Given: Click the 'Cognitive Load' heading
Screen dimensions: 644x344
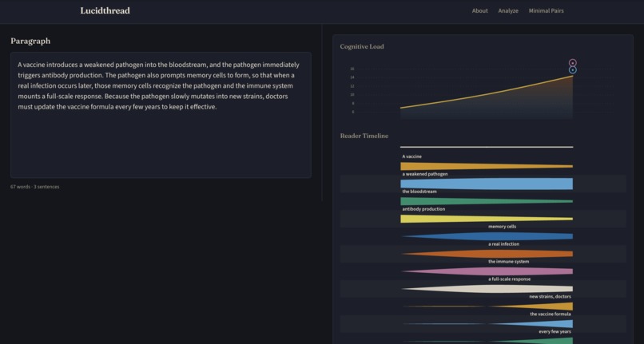Looking at the screenshot, I should point(362,47).
